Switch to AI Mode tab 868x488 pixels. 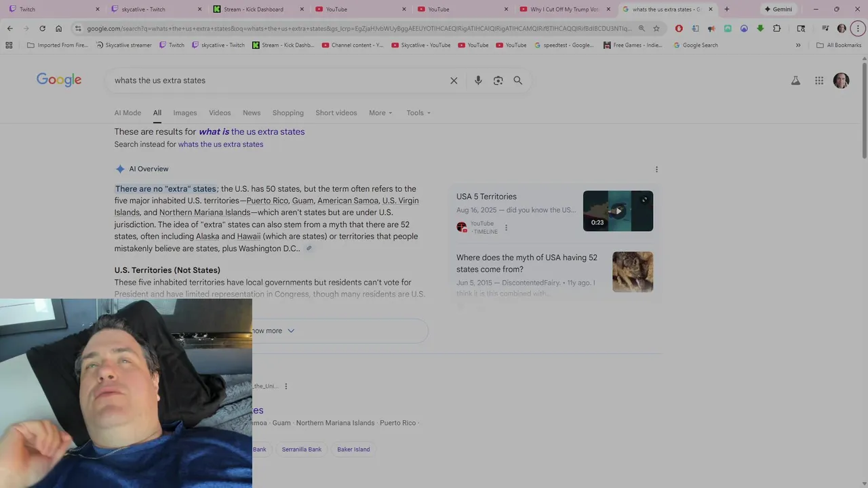pyautogui.click(x=127, y=113)
